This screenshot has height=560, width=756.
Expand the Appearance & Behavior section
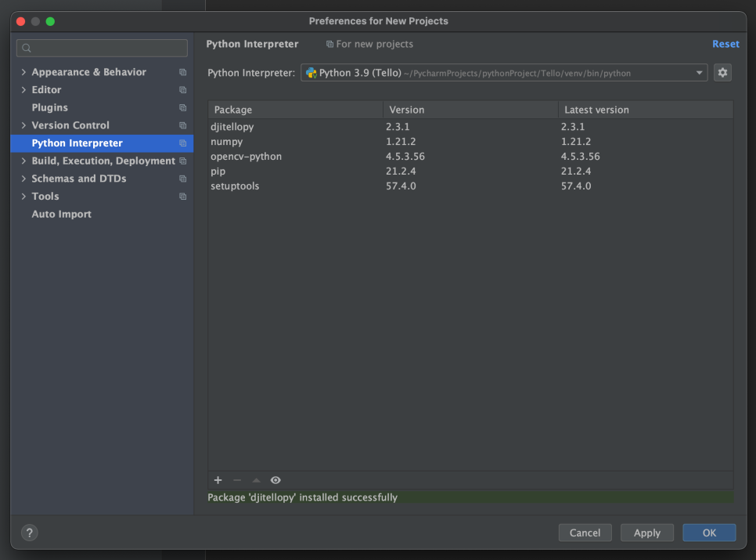click(x=23, y=72)
